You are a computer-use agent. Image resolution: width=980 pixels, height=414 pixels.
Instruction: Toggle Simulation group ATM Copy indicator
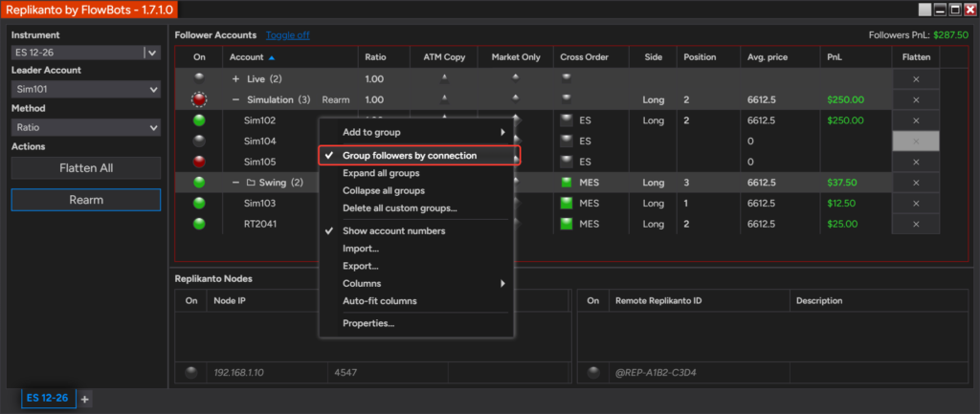click(444, 99)
